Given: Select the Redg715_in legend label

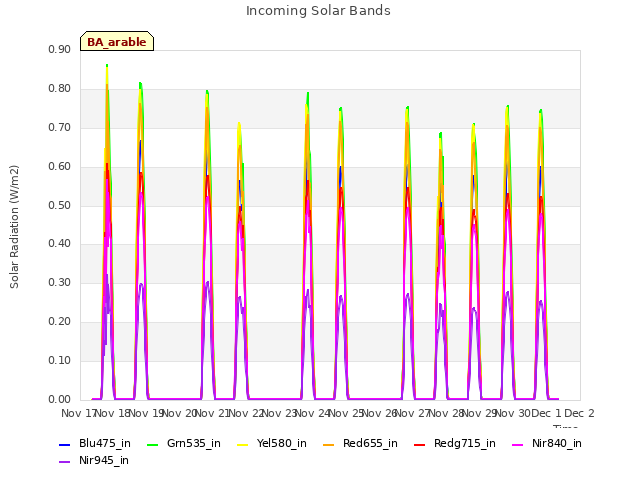Looking at the screenshot, I should [464, 443].
